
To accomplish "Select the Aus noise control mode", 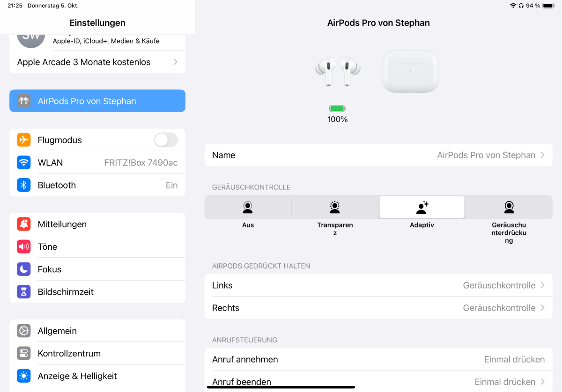I will 248,207.
